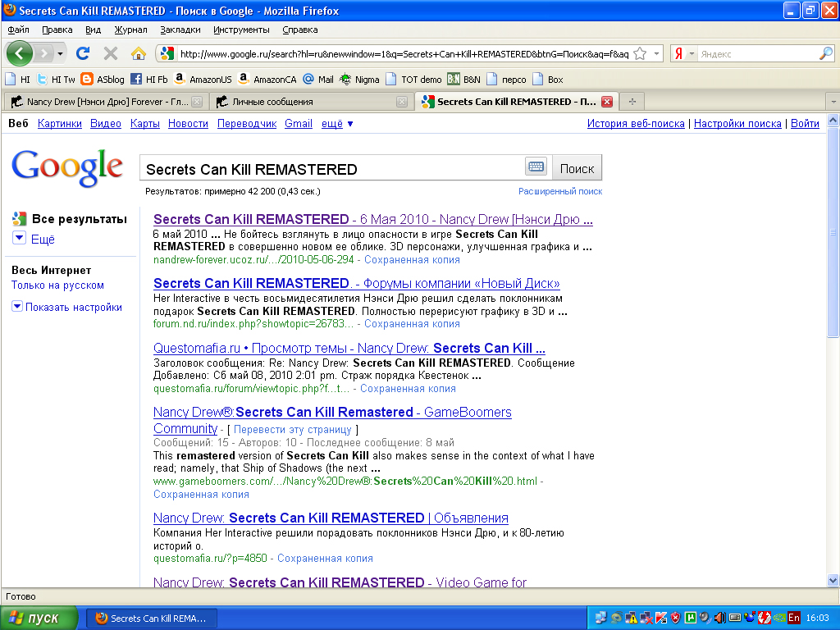Open the Файл menu
The height and width of the screenshot is (630, 840).
pyautogui.click(x=18, y=30)
